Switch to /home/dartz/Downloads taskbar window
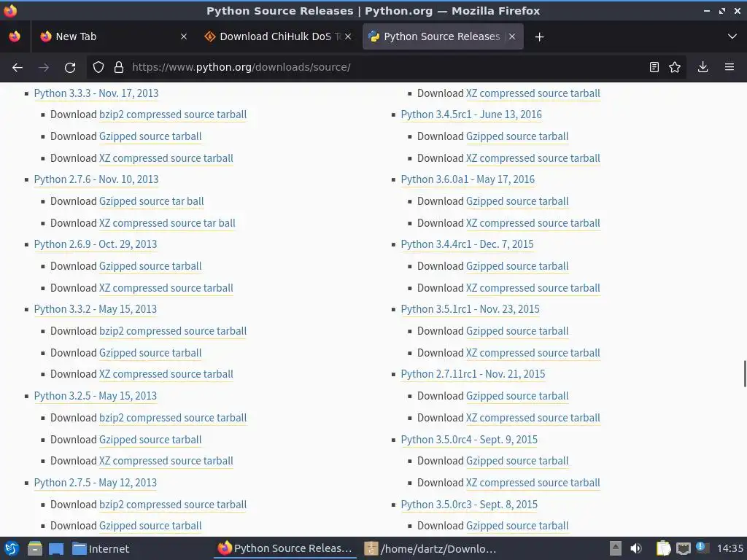Image resolution: width=747 pixels, height=560 pixels. click(x=431, y=548)
